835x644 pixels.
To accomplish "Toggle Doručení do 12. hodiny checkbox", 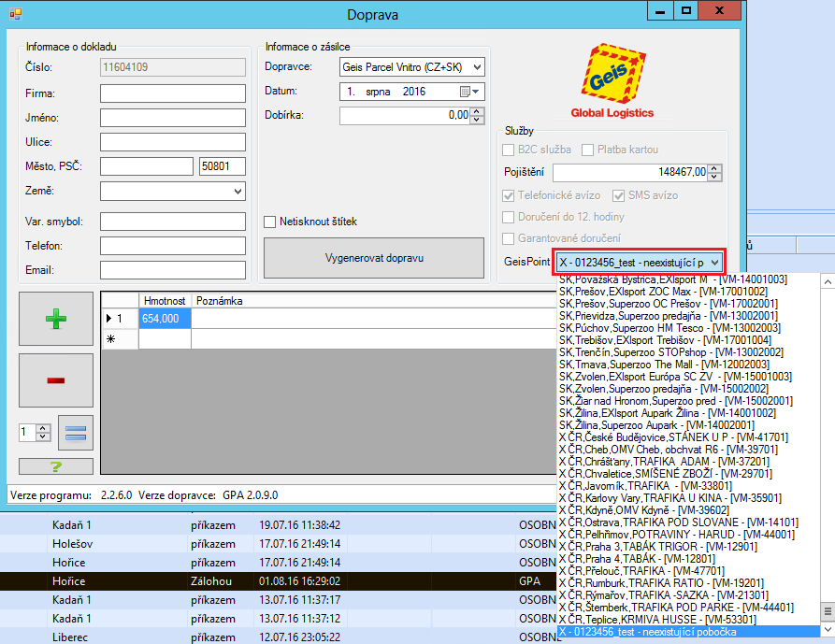I will tap(509, 217).
